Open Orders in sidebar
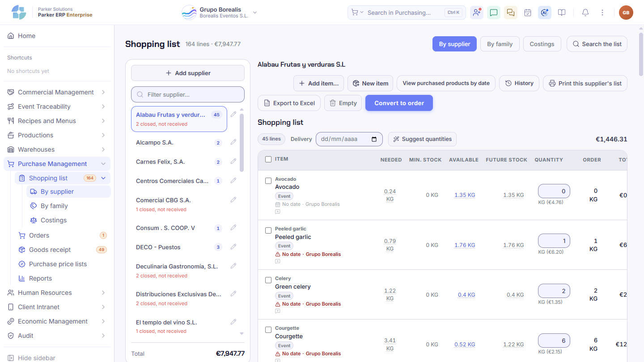This screenshot has width=644, height=362. [63, 235]
